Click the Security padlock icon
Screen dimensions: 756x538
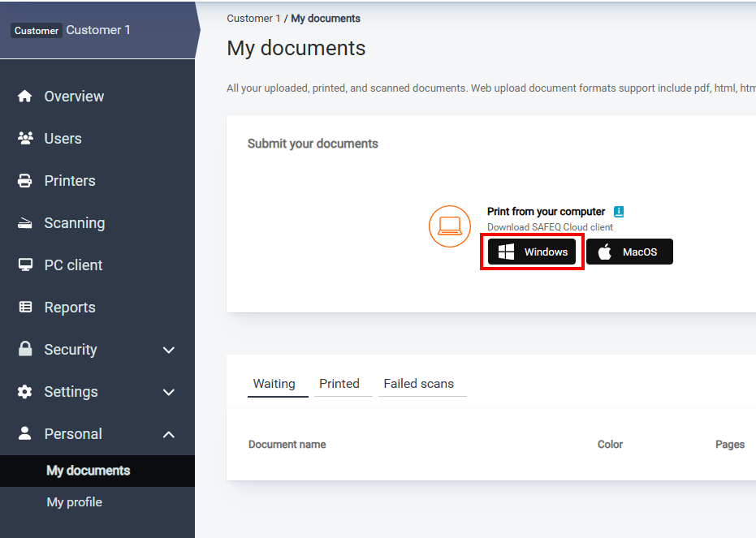pyautogui.click(x=25, y=349)
